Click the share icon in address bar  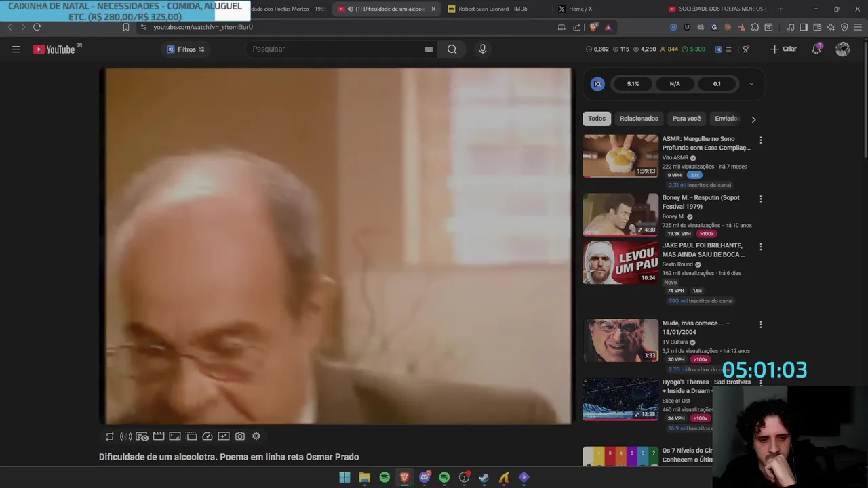(576, 27)
